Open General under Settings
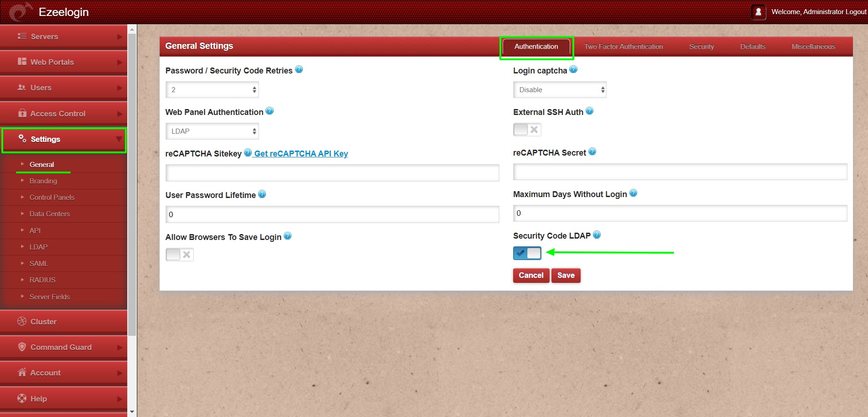 [42, 164]
